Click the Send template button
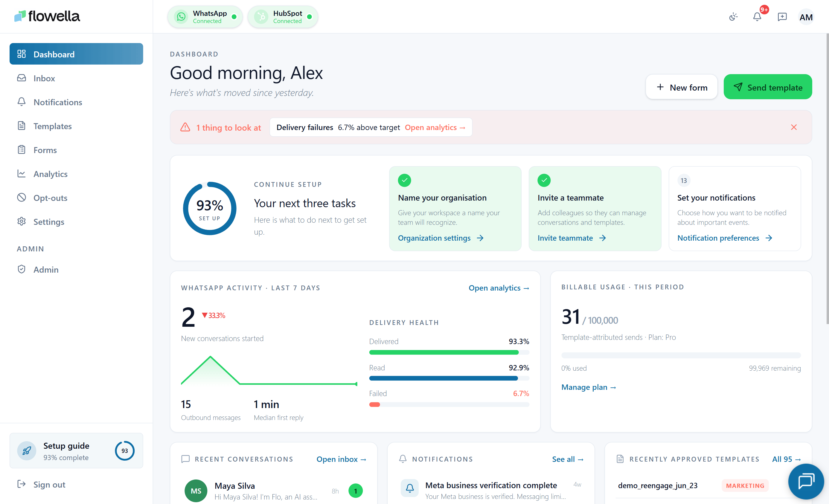The image size is (829, 504). 767,87
